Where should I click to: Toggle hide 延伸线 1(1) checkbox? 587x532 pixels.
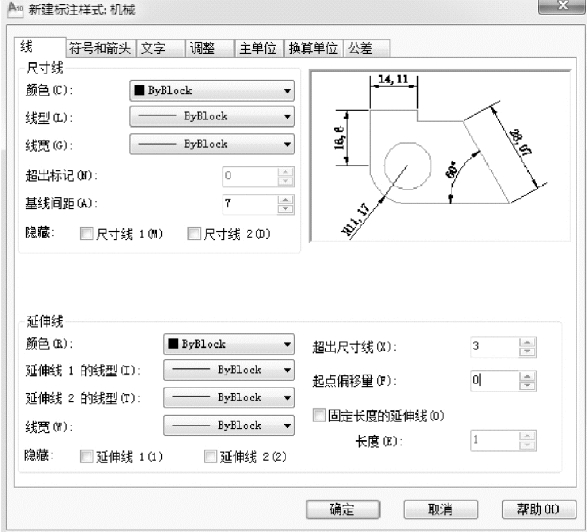(86, 456)
